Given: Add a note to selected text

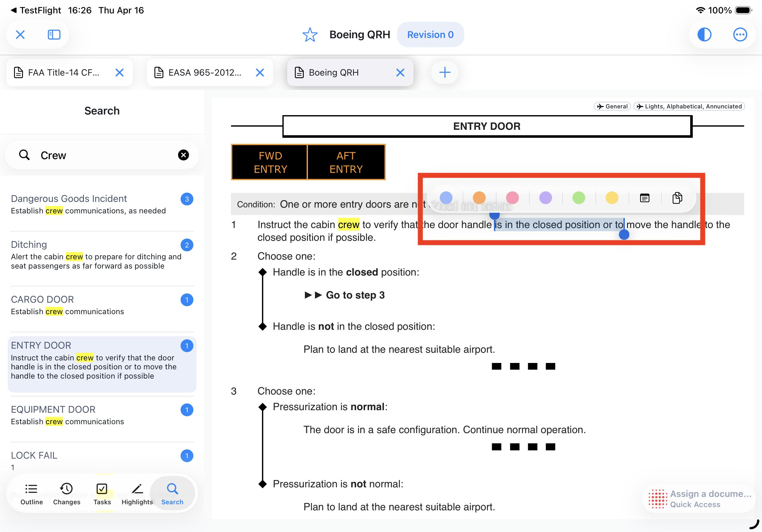Looking at the screenshot, I should [x=645, y=198].
